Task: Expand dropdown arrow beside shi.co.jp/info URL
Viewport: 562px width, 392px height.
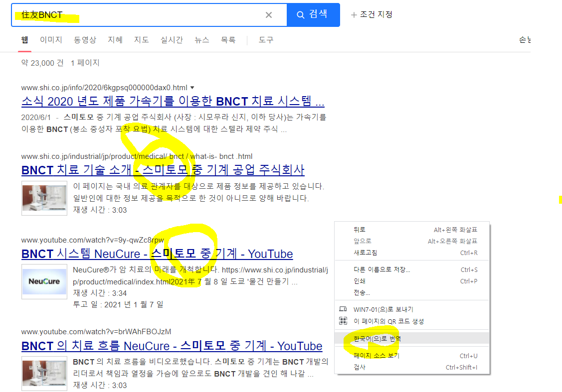Action: pyautogui.click(x=192, y=88)
